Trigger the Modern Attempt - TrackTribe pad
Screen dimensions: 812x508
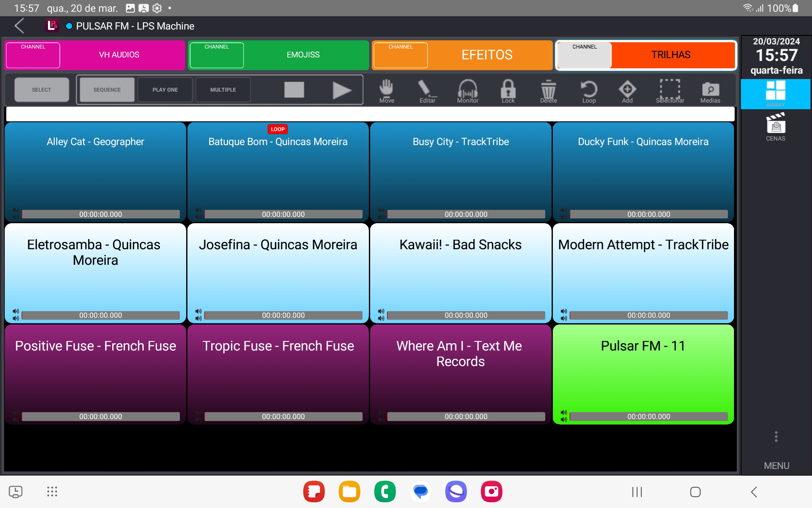[643, 273]
